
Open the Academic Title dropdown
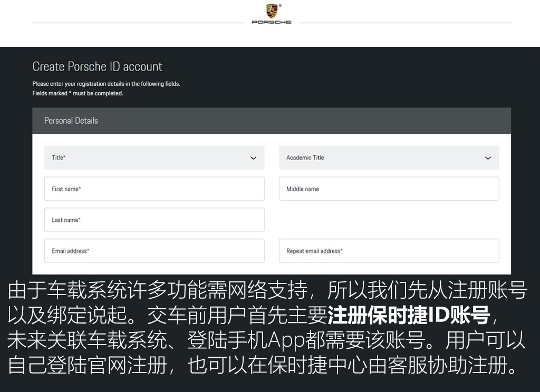pyautogui.click(x=389, y=158)
